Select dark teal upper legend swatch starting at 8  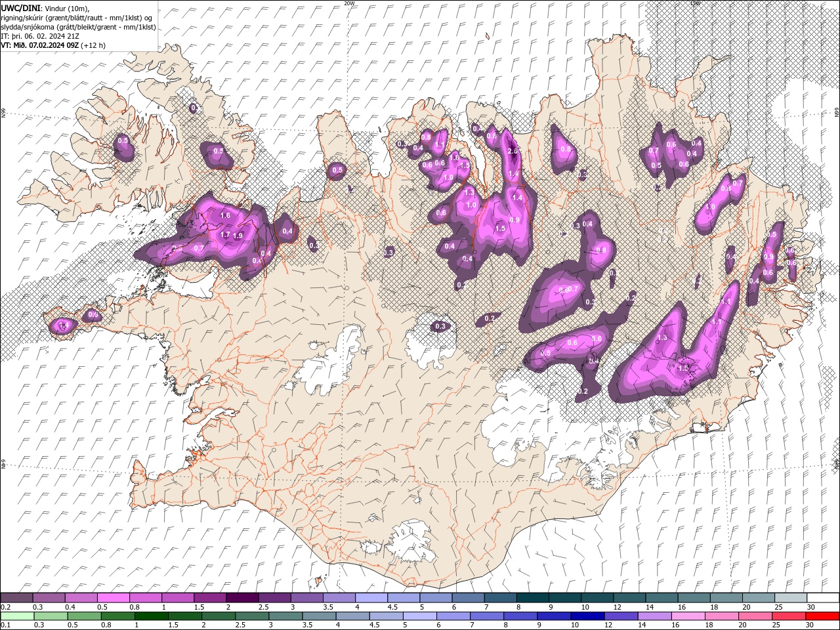[x=533, y=598]
